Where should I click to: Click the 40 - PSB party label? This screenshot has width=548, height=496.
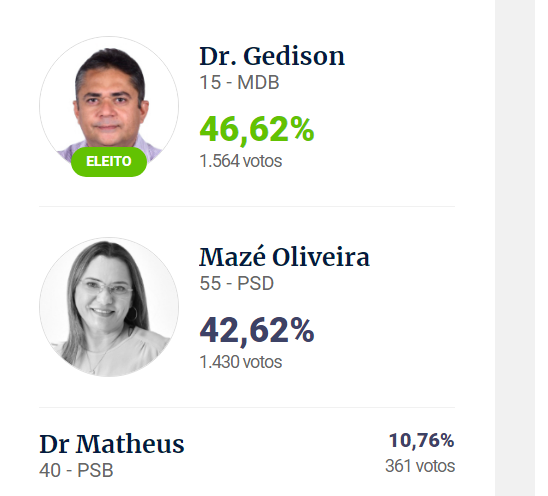click(76, 470)
